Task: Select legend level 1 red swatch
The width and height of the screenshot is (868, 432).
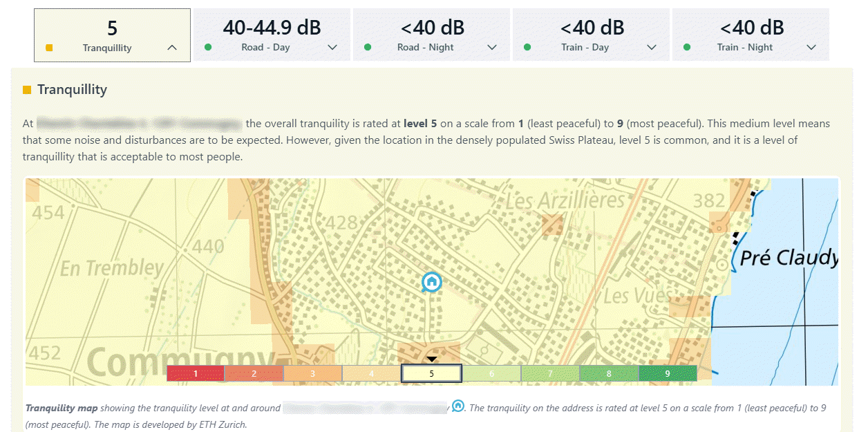Action: pos(196,373)
